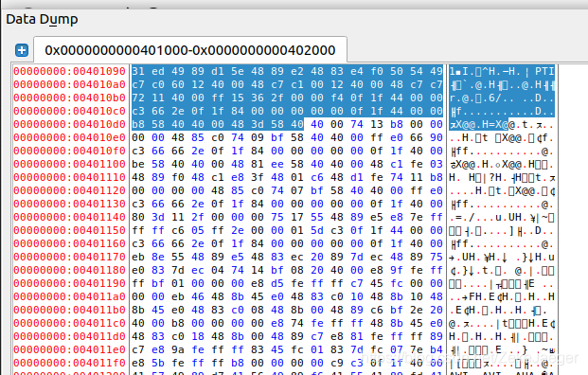This screenshot has width=588, height=375.
Task: Click ASCII column text of row 00401170
Action: [x=502, y=257]
